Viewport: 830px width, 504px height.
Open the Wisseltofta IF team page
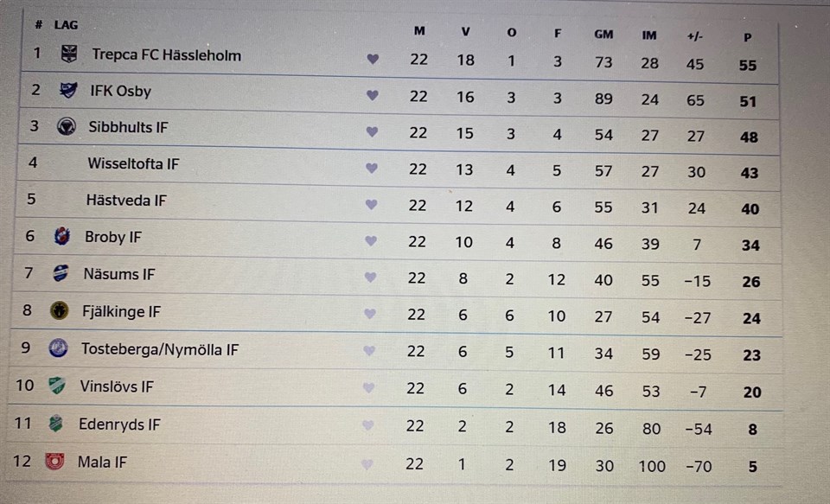click(133, 163)
